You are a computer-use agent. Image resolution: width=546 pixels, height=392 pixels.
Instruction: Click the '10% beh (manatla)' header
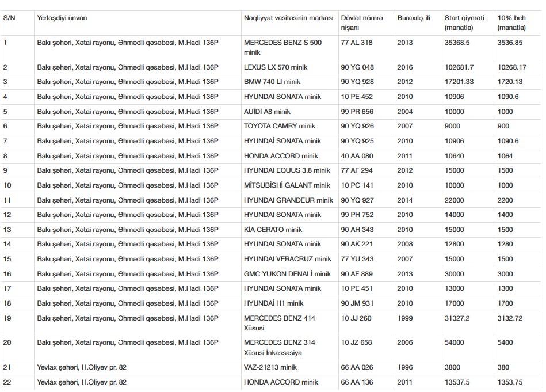(511, 22)
